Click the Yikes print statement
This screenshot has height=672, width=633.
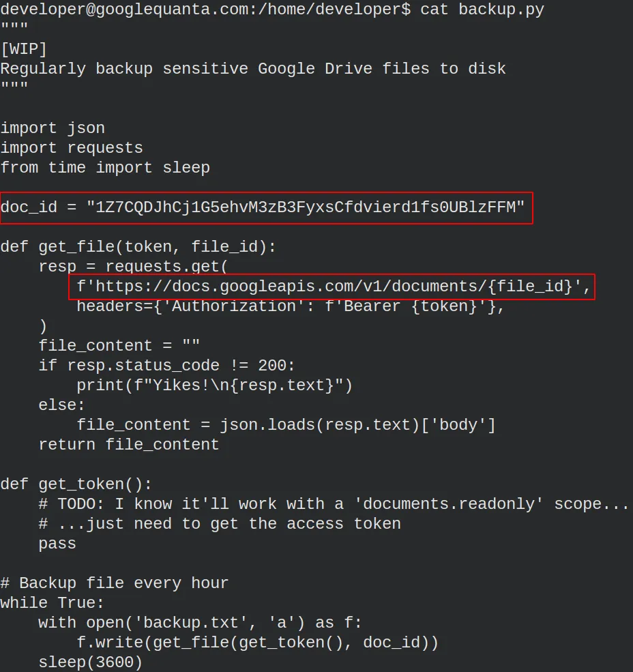coord(214,385)
